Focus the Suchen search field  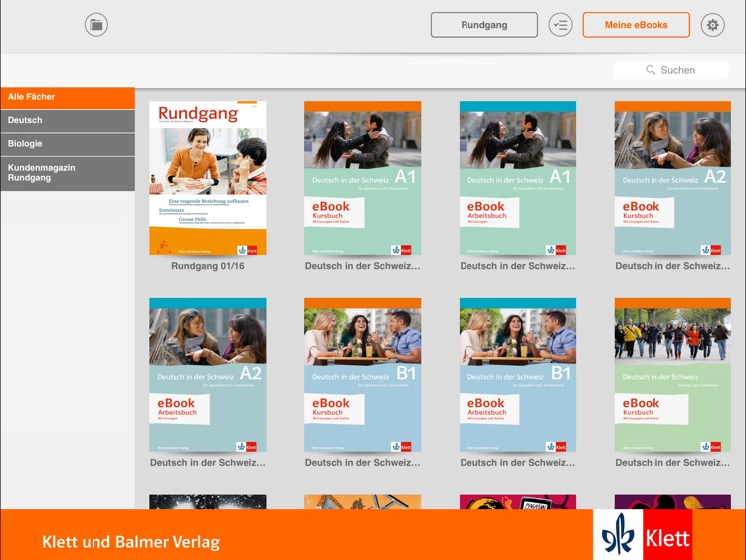670,70
